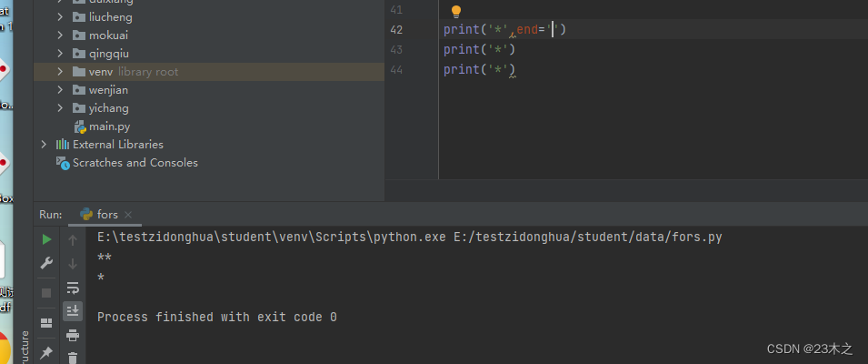Clear console with trash icon
The width and height of the screenshot is (868, 364).
coord(73,358)
